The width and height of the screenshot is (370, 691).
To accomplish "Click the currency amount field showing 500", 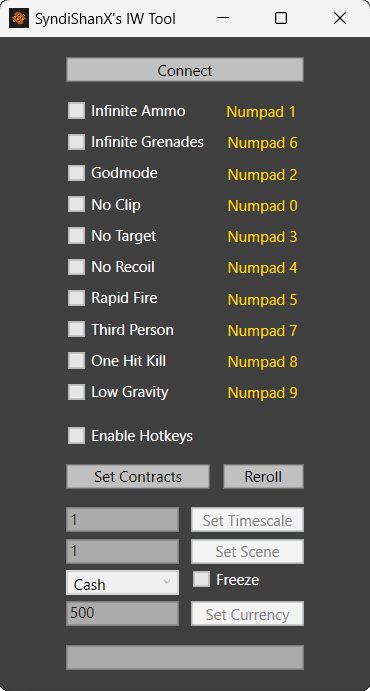I will pos(122,613).
